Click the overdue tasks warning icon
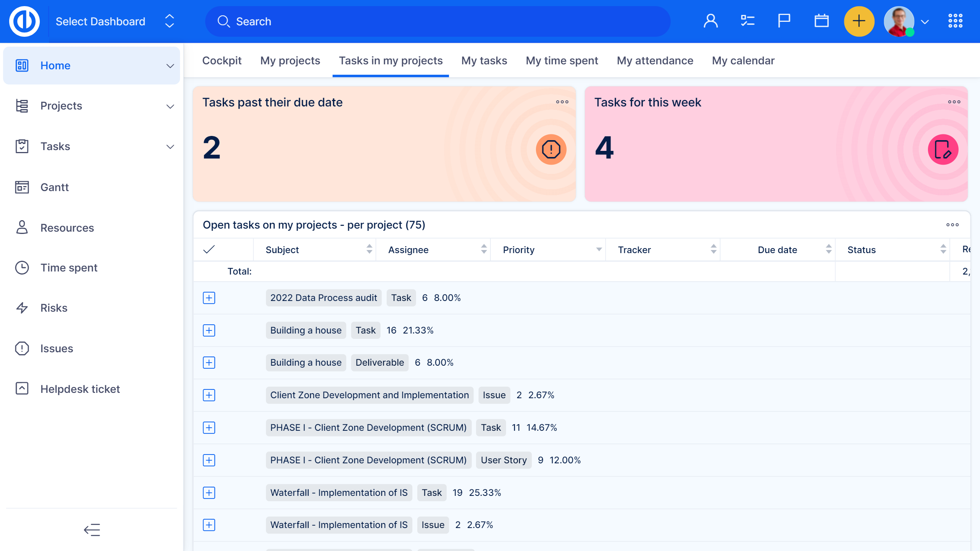The height and width of the screenshot is (551, 980). pos(551,149)
